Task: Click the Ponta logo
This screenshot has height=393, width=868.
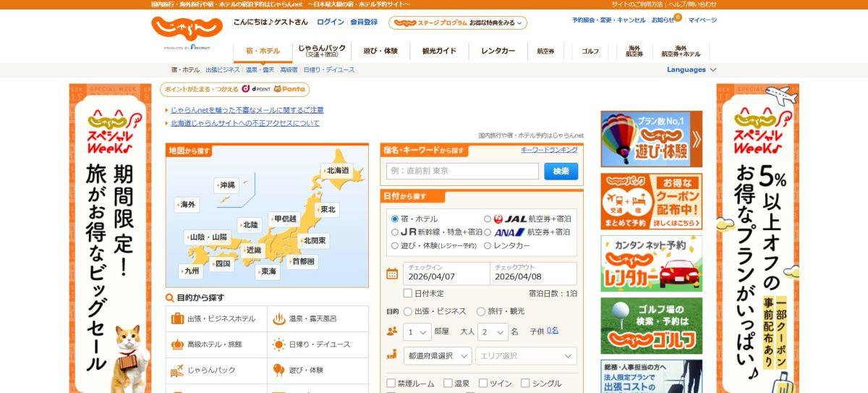Action: [x=290, y=89]
